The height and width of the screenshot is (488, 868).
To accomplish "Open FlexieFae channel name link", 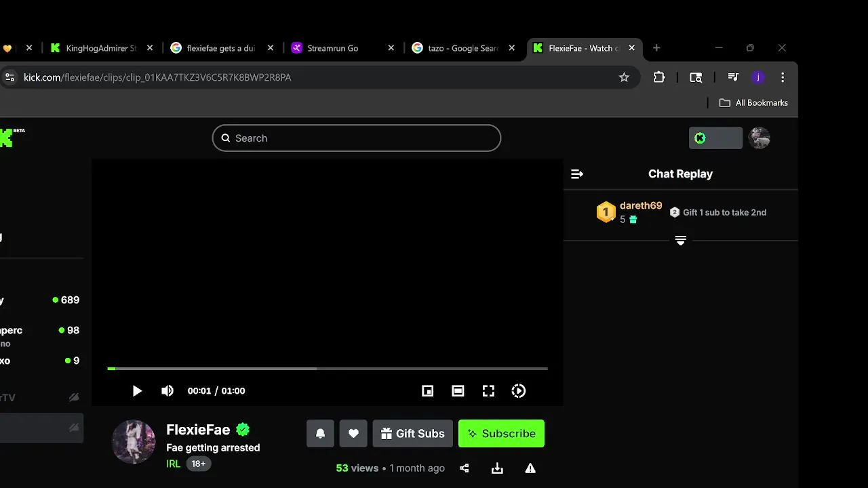I will [198, 430].
